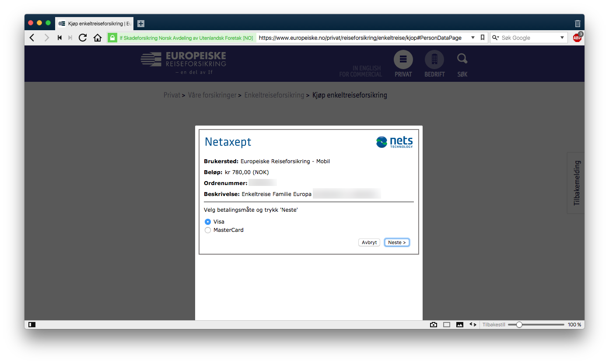Open page actions code icon
Screen dimensions: 609x364
[473, 325]
